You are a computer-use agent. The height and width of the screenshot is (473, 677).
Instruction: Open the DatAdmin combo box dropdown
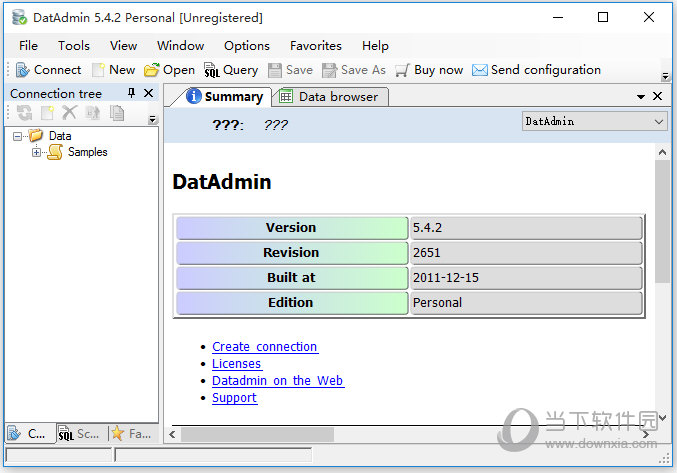(658, 121)
